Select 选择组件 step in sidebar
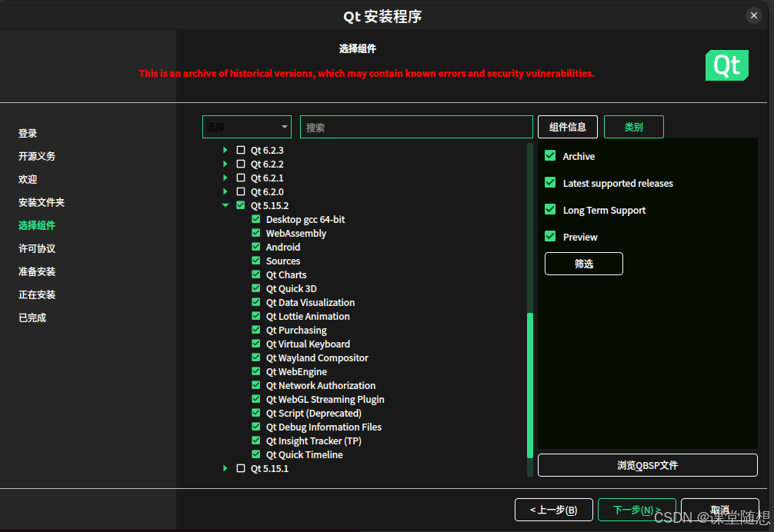 (37, 225)
